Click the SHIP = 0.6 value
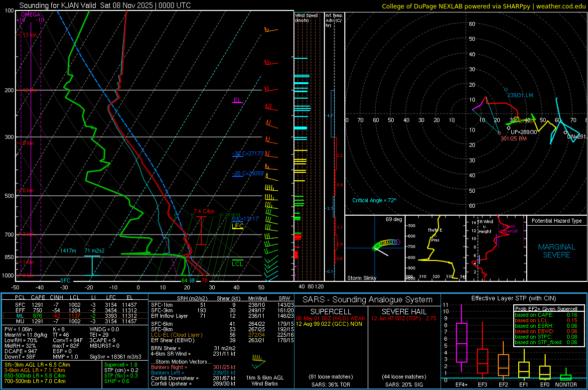The width and height of the screenshot is (588, 390). tap(117, 381)
